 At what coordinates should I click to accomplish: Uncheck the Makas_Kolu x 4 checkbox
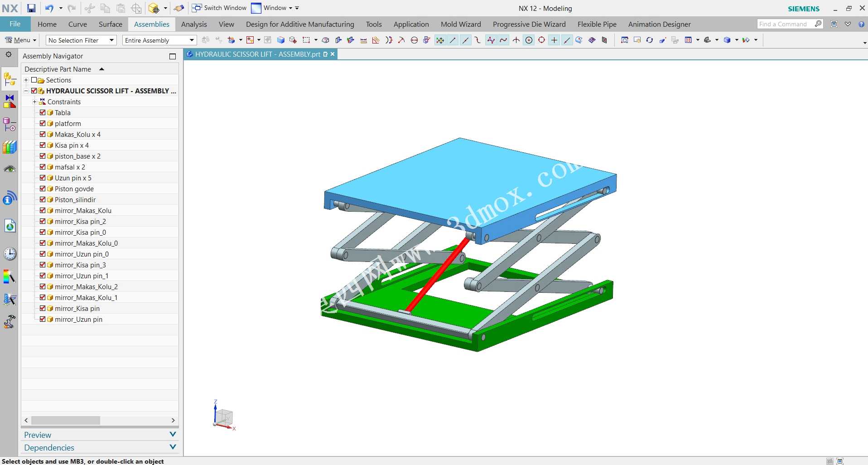[x=43, y=134]
